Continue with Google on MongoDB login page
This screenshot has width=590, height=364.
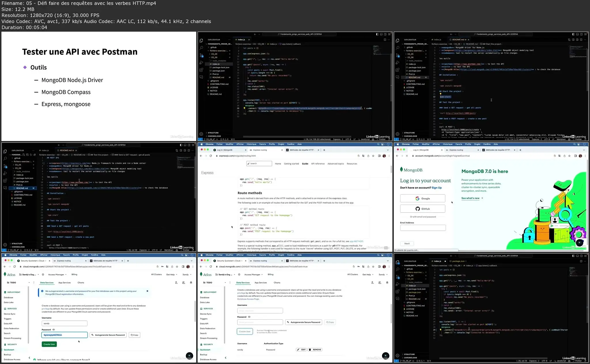(423, 198)
